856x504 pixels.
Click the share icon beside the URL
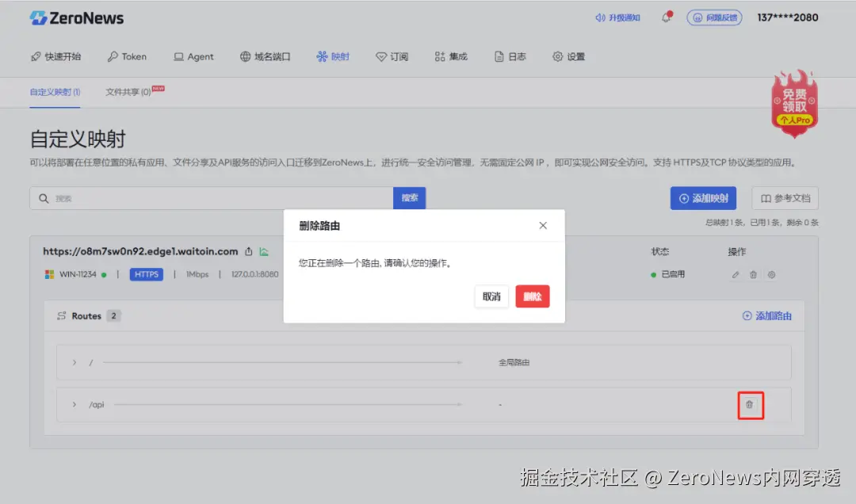point(248,251)
